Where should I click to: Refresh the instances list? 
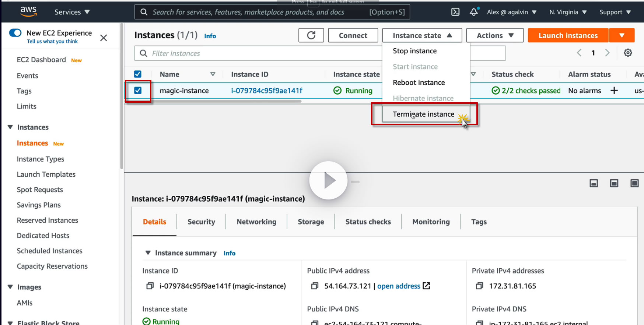(311, 35)
